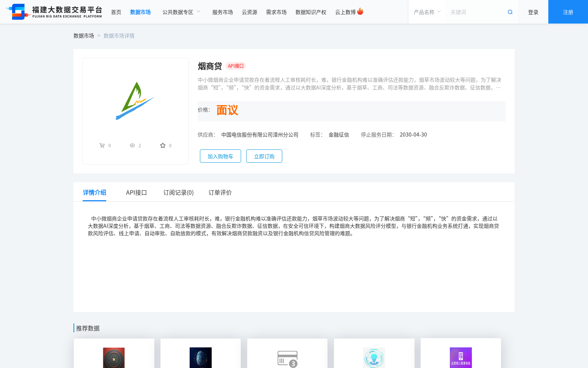
Task: Open the purple 运营商三要素 recommended thumbnail
Action: click(x=461, y=358)
